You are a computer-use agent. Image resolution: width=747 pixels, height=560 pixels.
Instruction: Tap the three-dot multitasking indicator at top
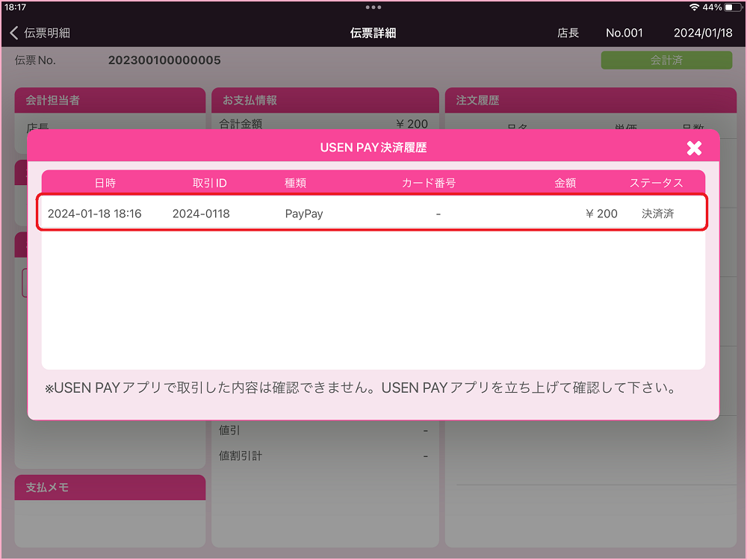(373, 7)
